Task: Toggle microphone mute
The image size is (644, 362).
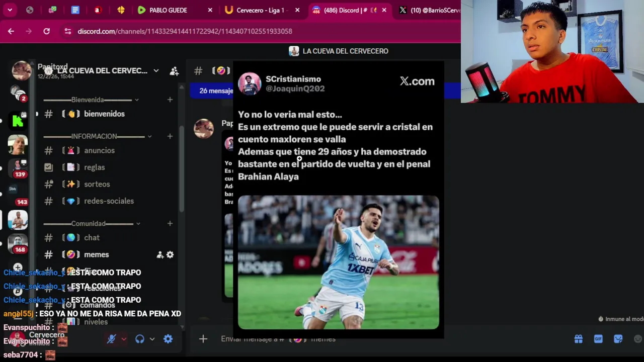Action: (112, 339)
